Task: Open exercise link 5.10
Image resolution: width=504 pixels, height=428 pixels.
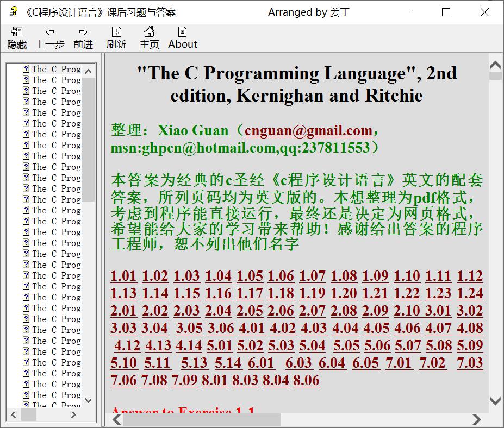Action: [x=124, y=363]
